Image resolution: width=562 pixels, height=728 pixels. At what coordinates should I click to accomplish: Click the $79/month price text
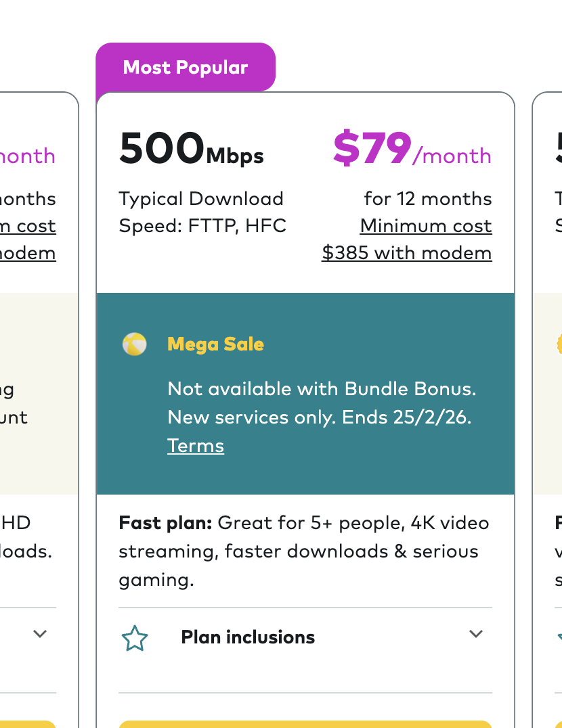point(412,150)
